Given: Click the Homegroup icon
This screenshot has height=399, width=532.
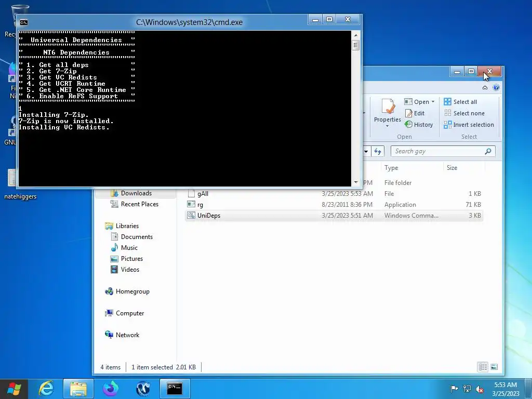Looking at the screenshot, I should click(x=109, y=291).
